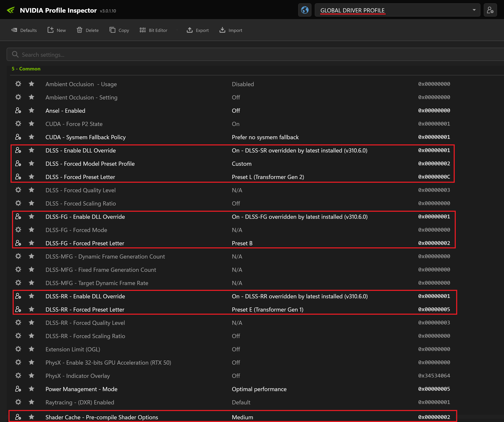Click user-modified icon for DLSS-FG - Forced Preset Letter
This screenshot has height=422, width=504.
coord(18,243)
